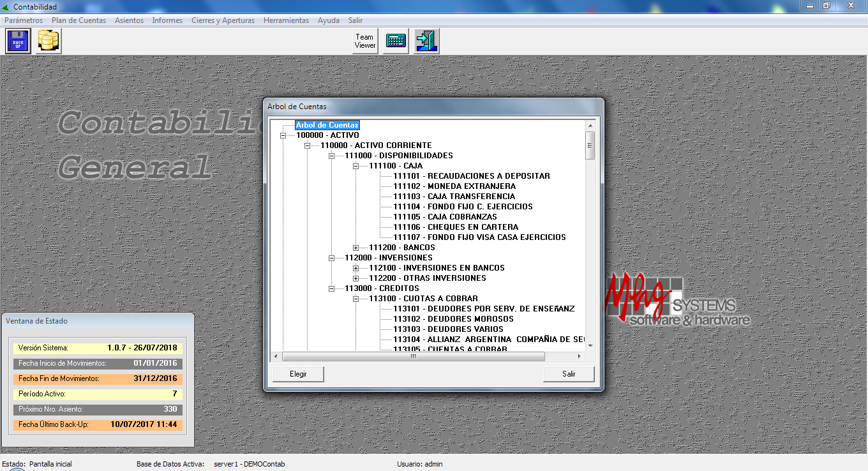Open the on-screen keyboard calculator icon
This screenshot has width=868, height=471.
pos(396,41)
